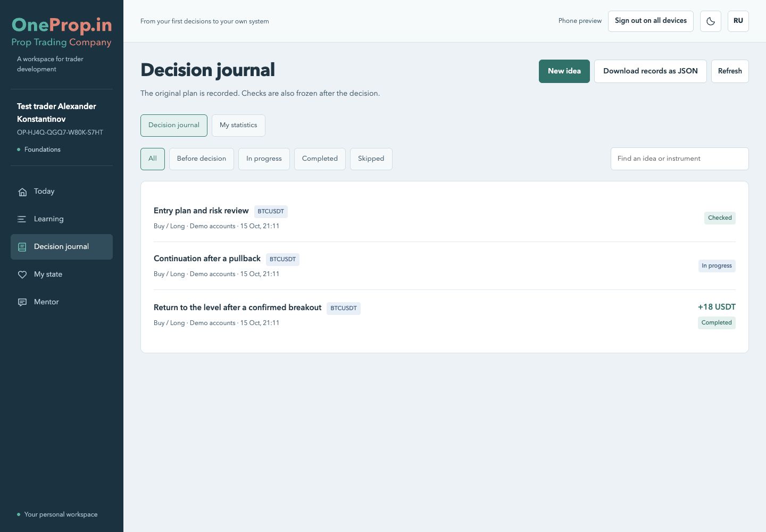Go to Learning section

click(x=62, y=219)
